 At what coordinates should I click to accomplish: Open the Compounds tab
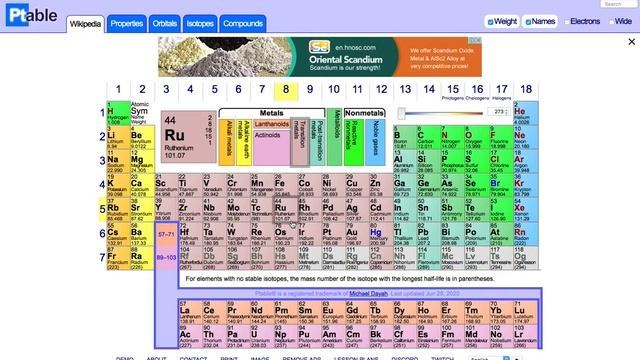click(243, 24)
